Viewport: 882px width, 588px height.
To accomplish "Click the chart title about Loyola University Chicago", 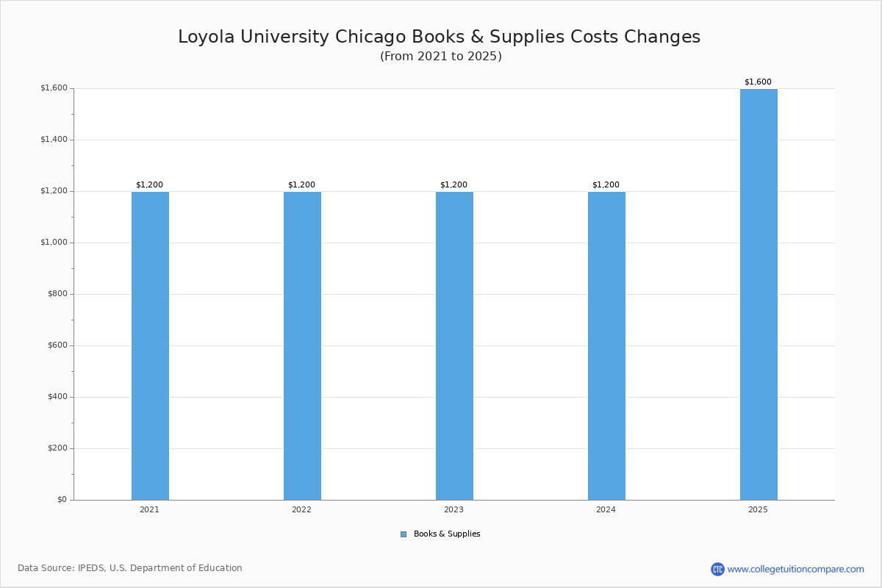I will 440,37.
